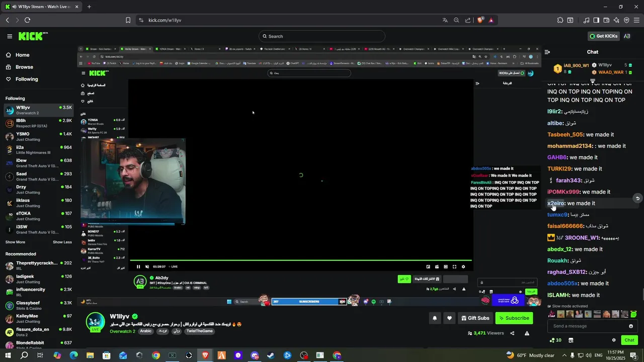Click x2eiro username in chat
The width and height of the screenshot is (644, 362).
click(555, 203)
